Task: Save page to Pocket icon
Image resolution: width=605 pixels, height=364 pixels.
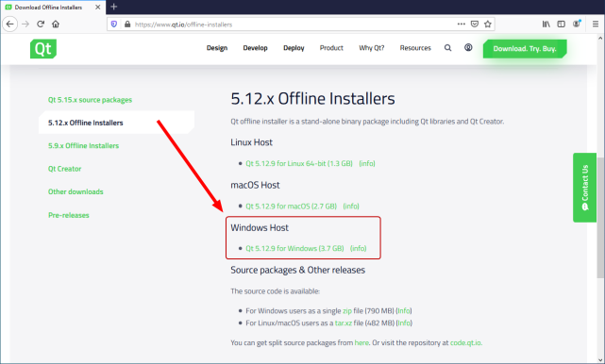Action: 475,24
